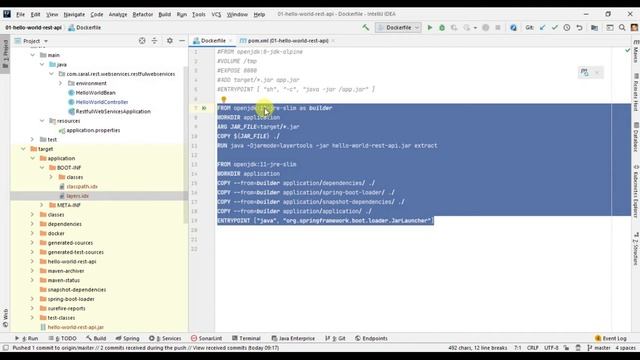Open the Event Log

coord(611,338)
